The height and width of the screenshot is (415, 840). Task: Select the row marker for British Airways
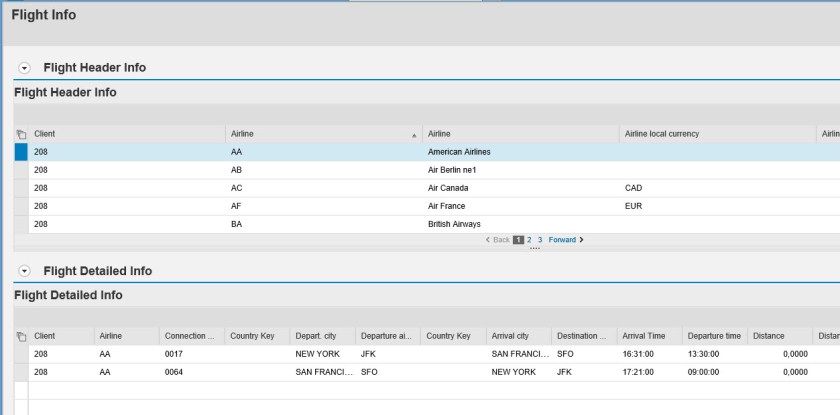[x=21, y=224]
